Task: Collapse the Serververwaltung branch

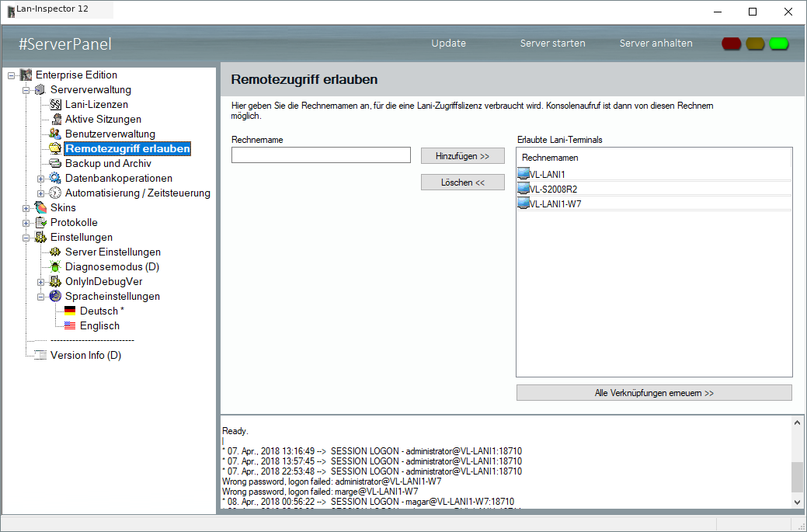Action: coord(26,91)
